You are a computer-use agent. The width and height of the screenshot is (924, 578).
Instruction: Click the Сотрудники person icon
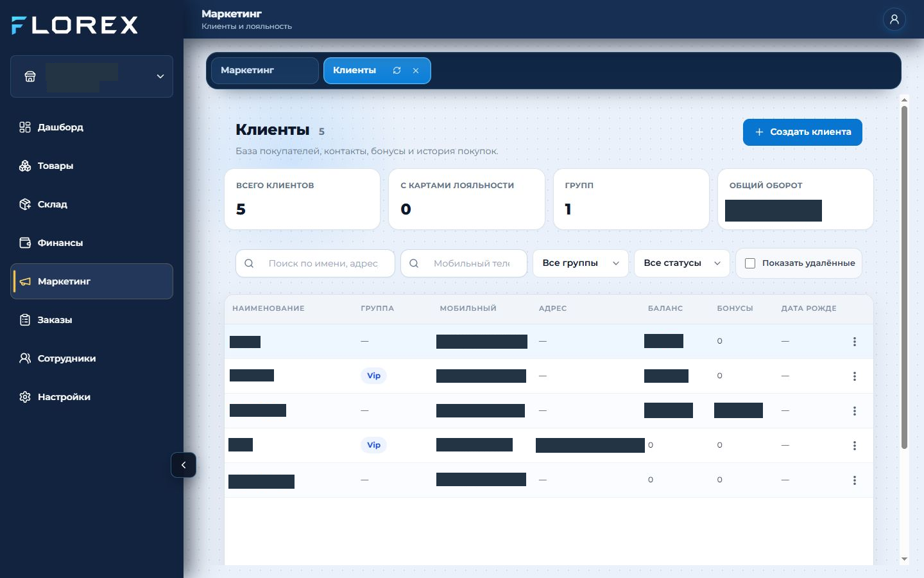click(x=25, y=358)
